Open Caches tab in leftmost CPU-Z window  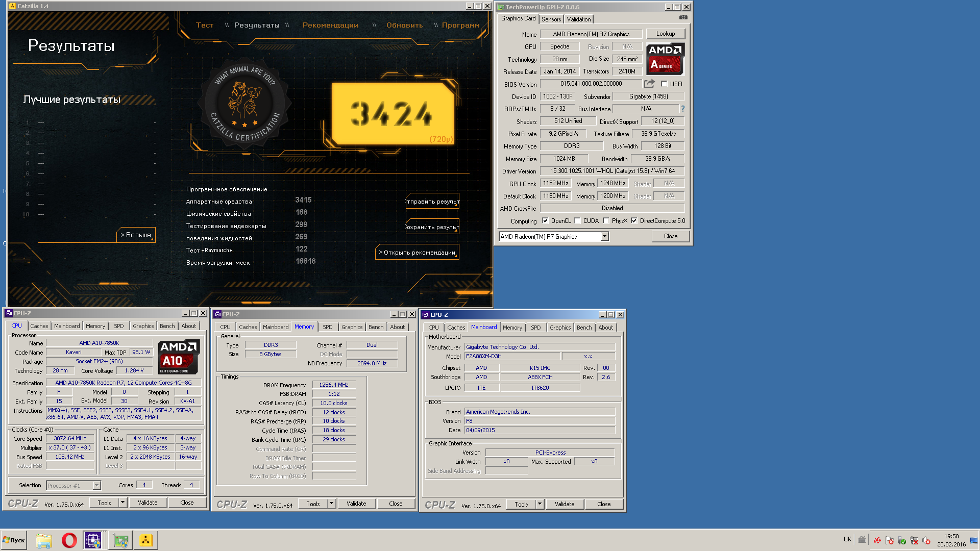coord(39,326)
